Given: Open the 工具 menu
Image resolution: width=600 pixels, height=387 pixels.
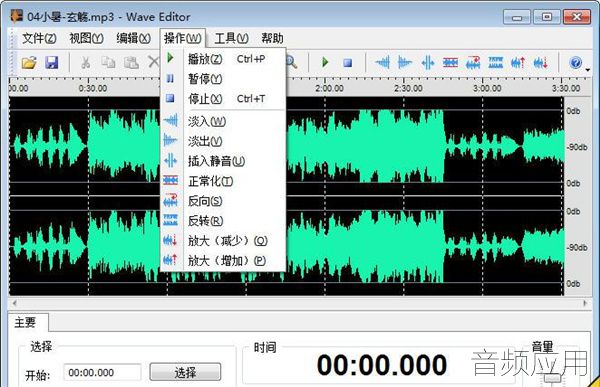Looking at the screenshot, I should click(x=232, y=38).
